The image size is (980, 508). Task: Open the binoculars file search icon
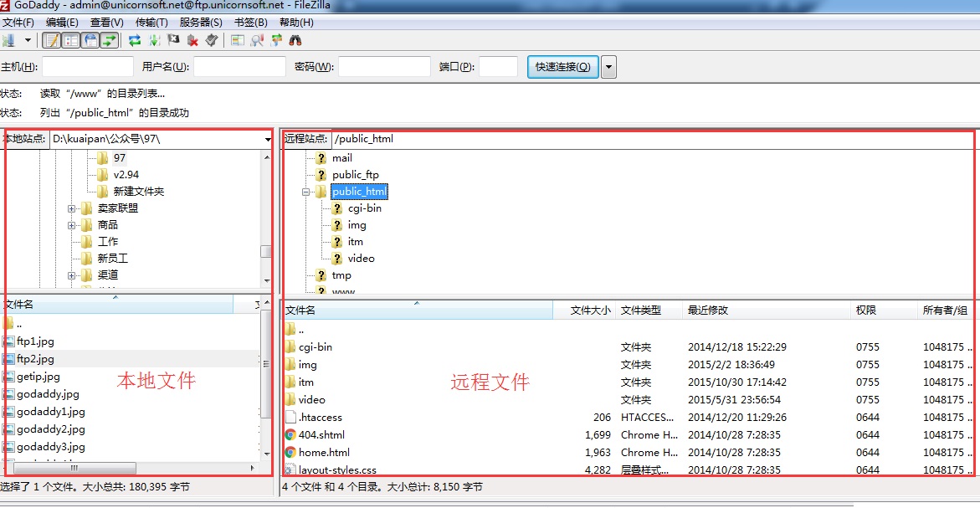[295, 40]
